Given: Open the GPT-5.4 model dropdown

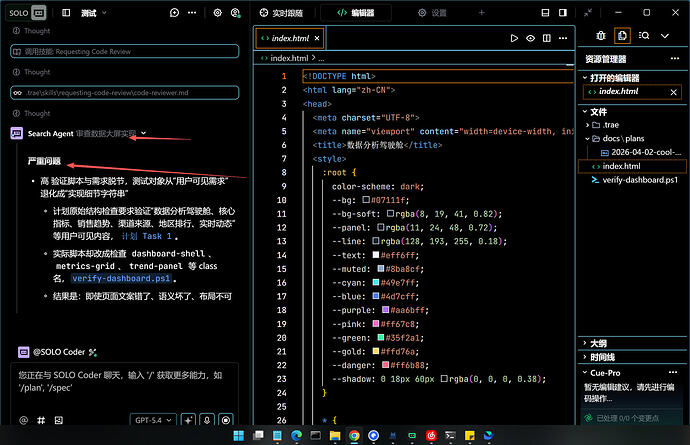Looking at the screenshot, I should click(152, 421).
